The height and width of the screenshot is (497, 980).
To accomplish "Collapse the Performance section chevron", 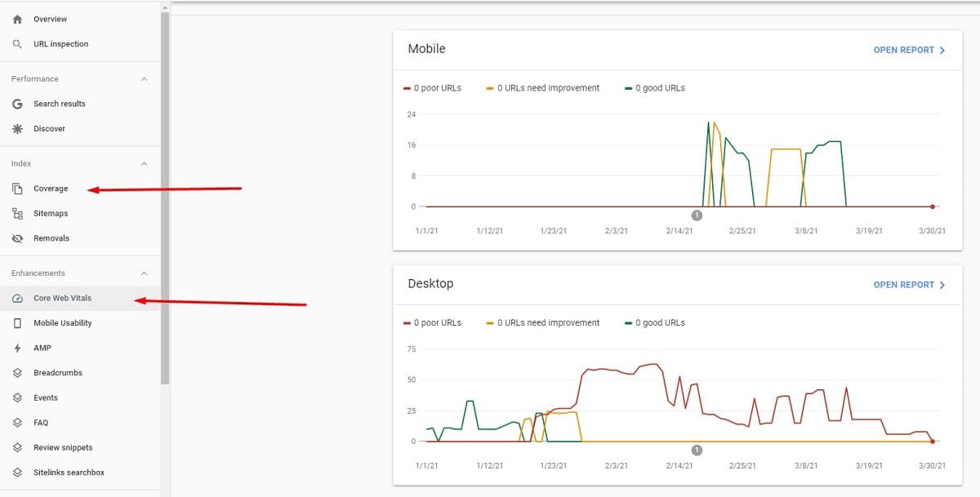I will (x=145, y=79).
